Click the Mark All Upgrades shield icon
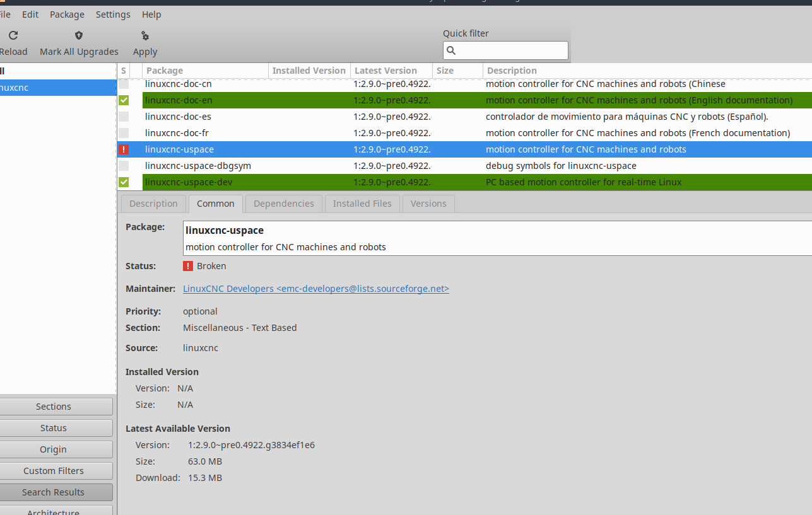Screen dimensions: 812x515 point(79,35)
